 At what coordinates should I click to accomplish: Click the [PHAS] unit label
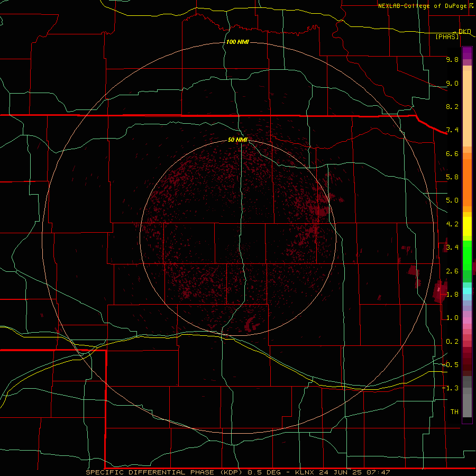[x=447, y=37]
